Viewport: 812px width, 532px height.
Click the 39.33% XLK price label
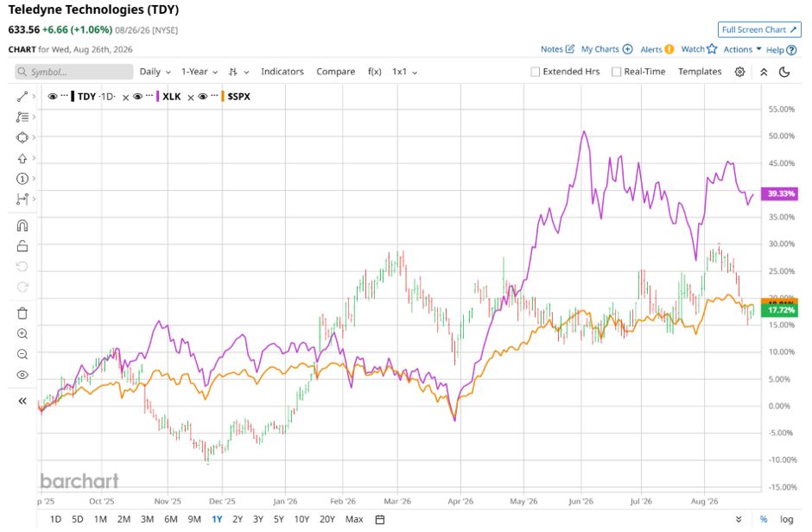(x=779, y=194)
